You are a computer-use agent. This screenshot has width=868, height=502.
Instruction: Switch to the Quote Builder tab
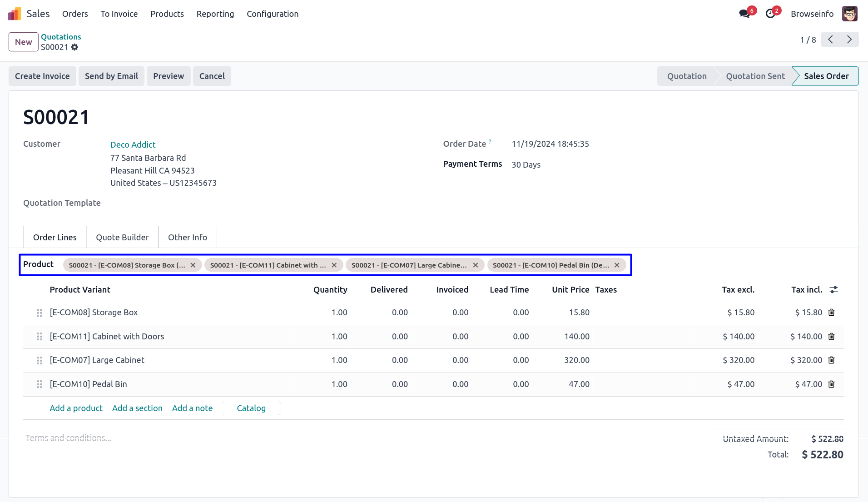pyautogui.click(x=122, y=238)
